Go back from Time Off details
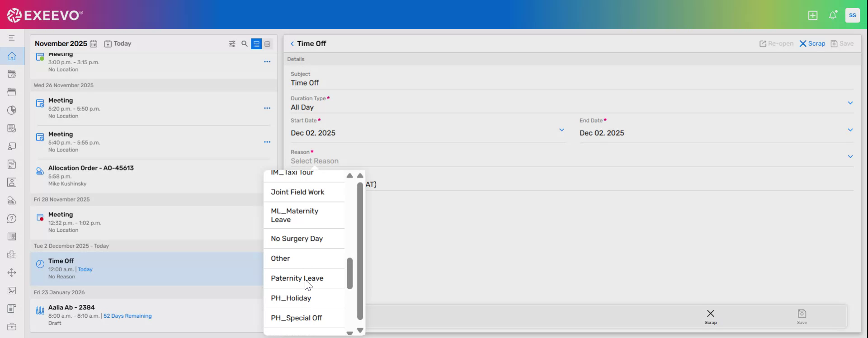 (292, 44)
